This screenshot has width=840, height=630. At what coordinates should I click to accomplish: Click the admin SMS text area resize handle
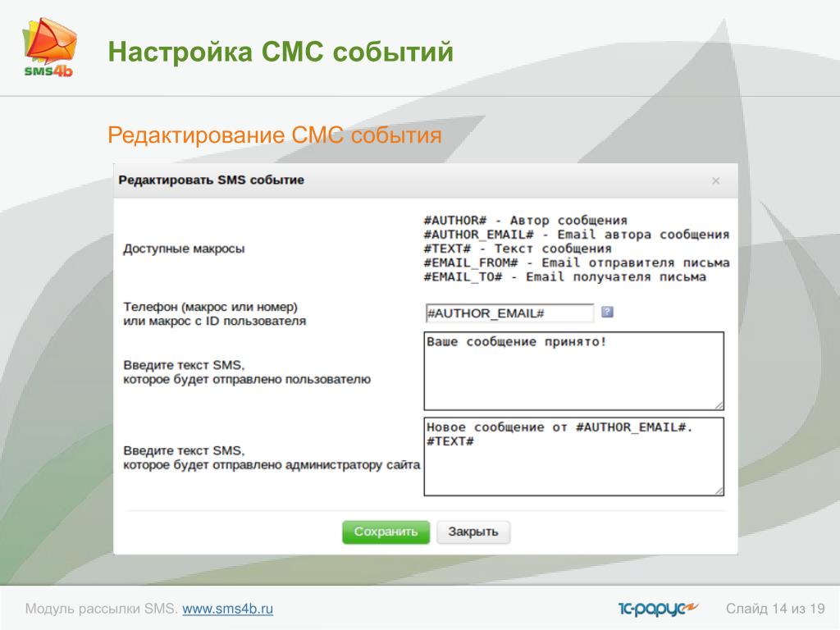(x=719, y=491)
